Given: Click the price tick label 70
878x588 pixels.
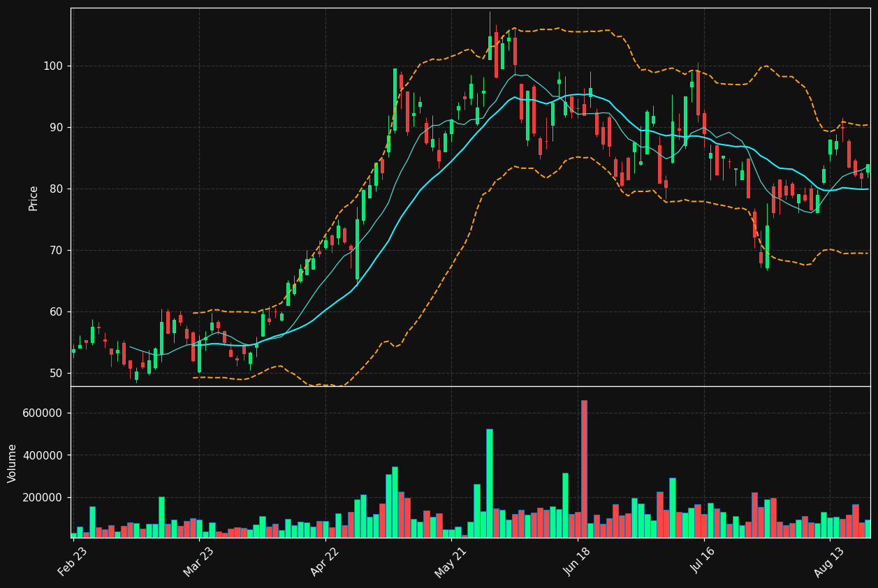Looking at the screenshot, I should [x=56, y=251].
